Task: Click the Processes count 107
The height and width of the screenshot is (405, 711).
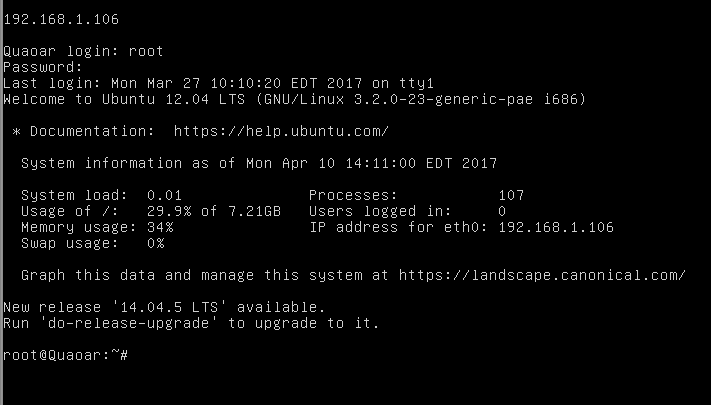Action: (x=511, y=195)
